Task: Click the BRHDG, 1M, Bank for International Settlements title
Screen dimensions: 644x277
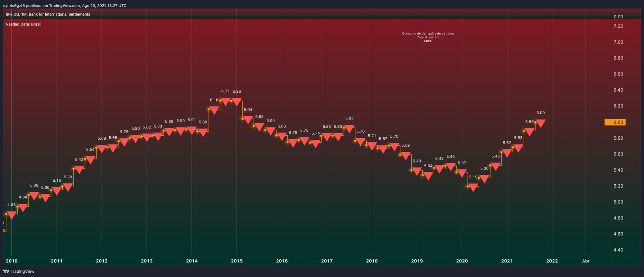Action: coord(48,14)
